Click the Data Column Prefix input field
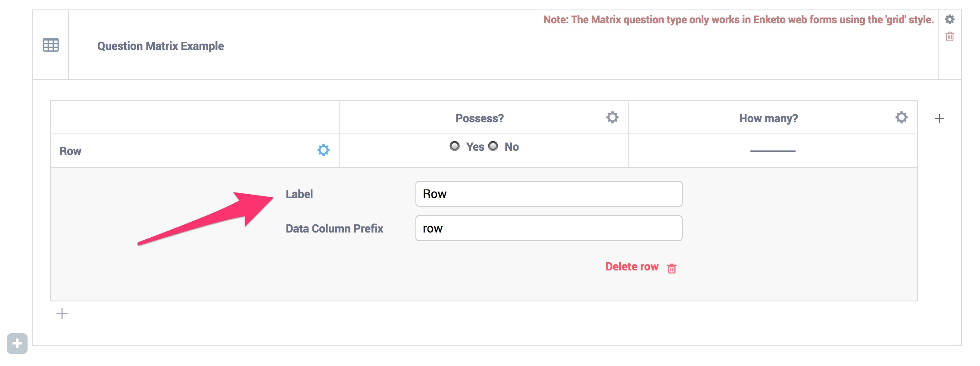The image size is (980, 366). pyautogui.click(x=548, y=228)
